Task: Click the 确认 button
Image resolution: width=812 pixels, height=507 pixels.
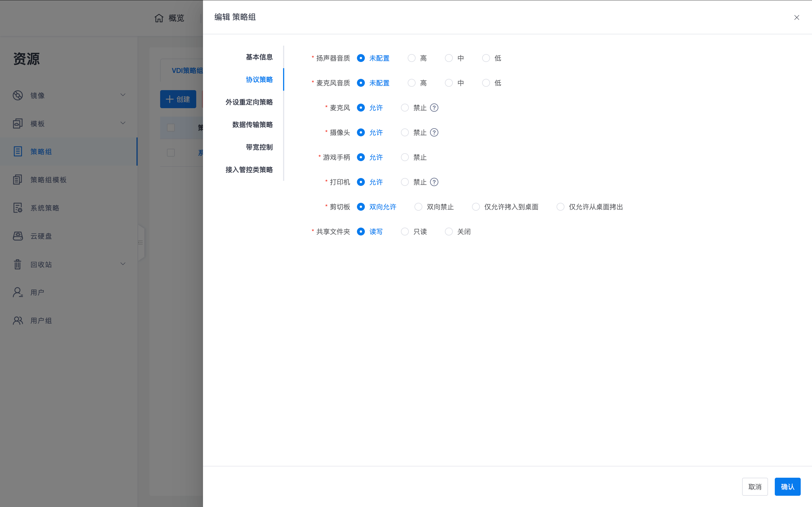Action: pyautogui.click(x=787, y=486)
